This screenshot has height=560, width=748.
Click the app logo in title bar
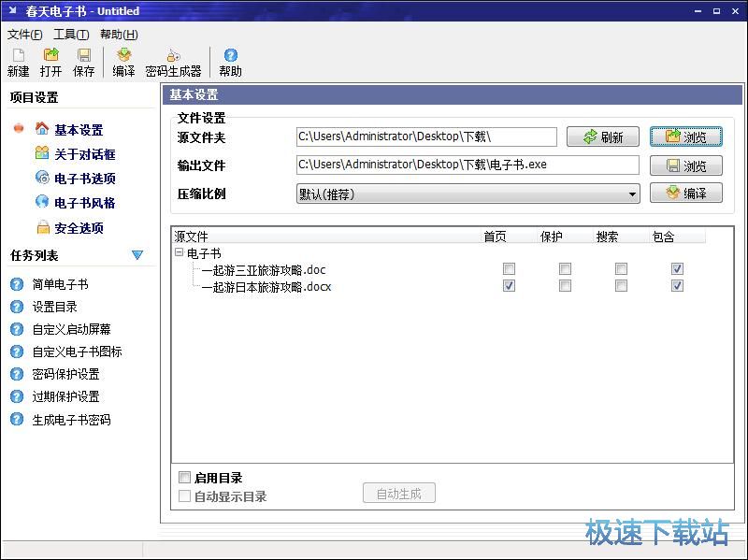pos(13,10)
